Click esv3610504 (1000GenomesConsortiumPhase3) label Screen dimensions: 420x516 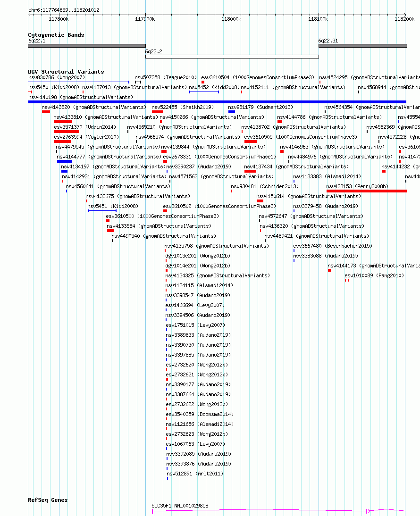(x=258, y=78)
